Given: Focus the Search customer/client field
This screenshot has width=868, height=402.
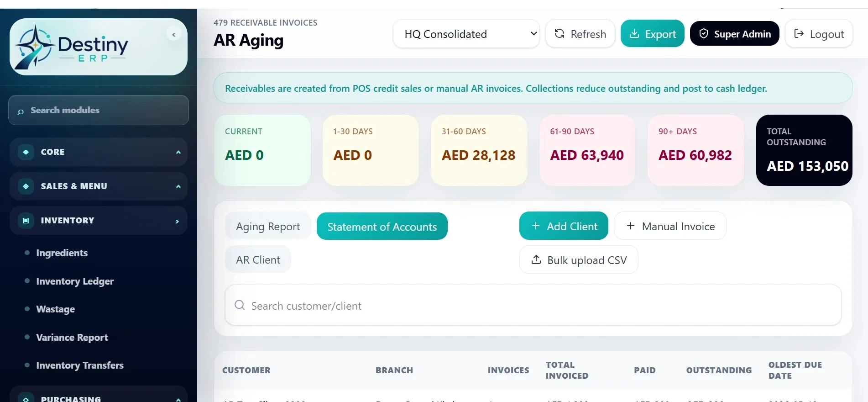Looking at the screenshot, I should 533,305.
